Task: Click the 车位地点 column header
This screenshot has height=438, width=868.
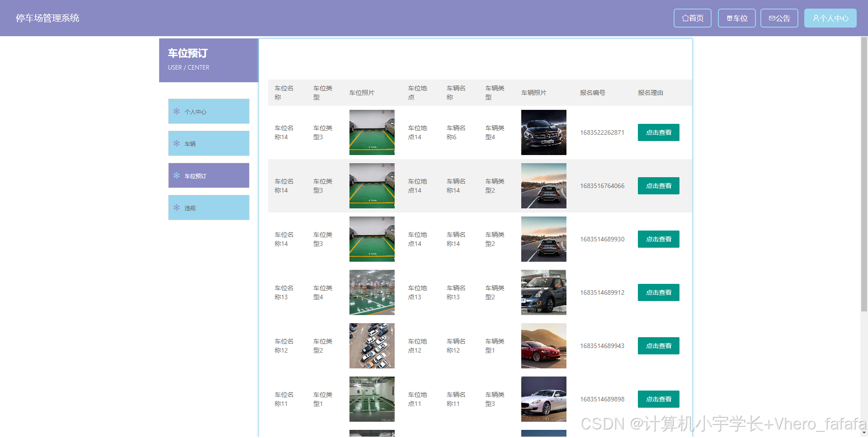Action: [417, 93]
